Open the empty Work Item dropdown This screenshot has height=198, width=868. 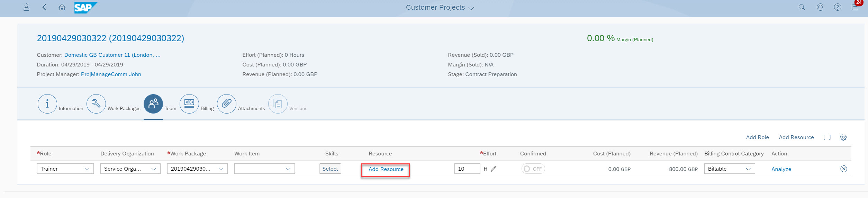click(264, 169)
